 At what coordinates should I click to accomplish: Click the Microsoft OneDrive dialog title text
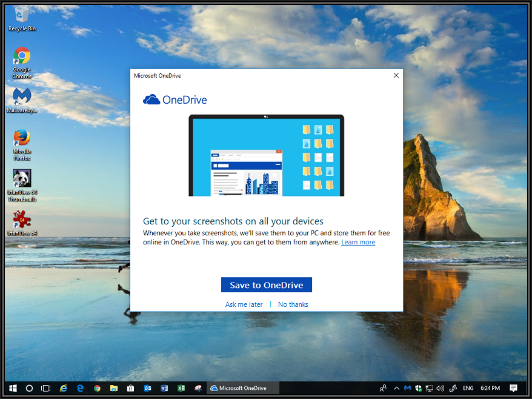click(x=158, y=75)
